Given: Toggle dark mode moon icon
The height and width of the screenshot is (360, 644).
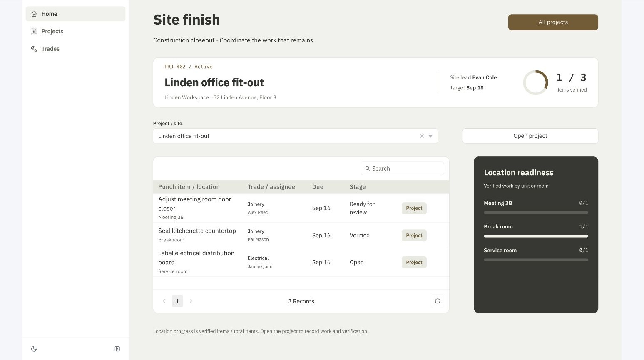Looking at the screenshot, I should point(34,349).
